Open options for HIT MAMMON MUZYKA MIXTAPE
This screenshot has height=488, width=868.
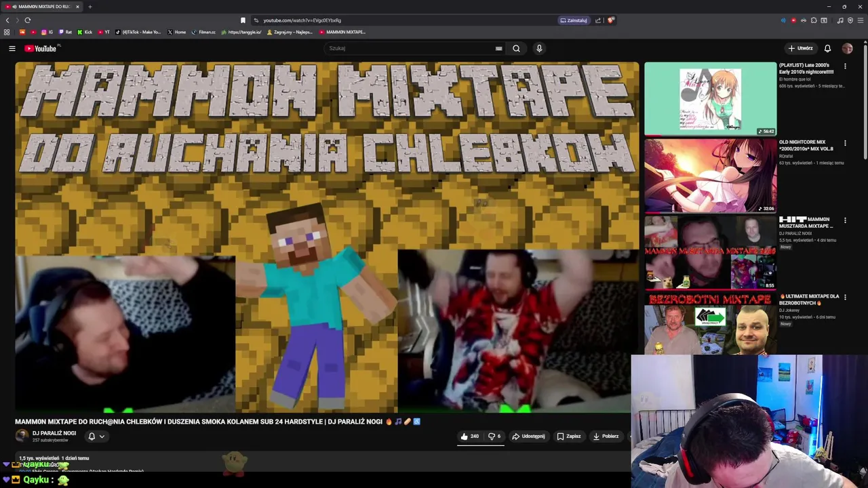(845, 220)
